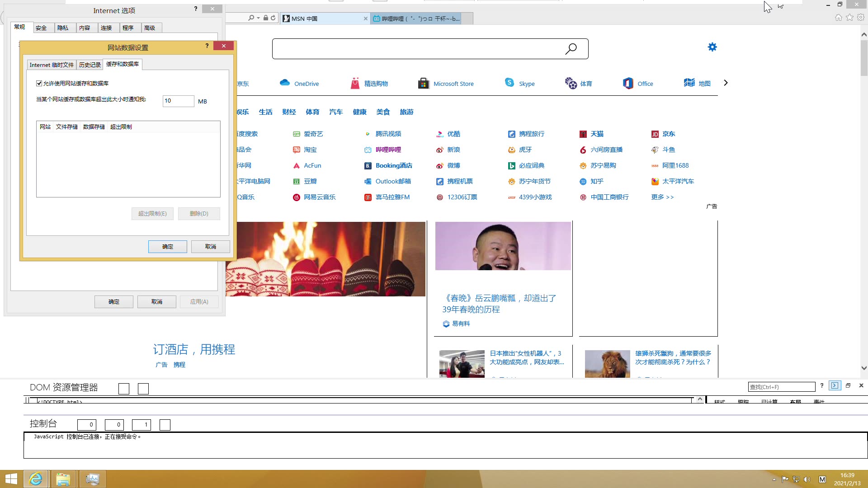Click the 查找(Ctrl+F) search field in DOM Explorer
Viewport: 868px width, 488px height.
click(x=782, y=387)
